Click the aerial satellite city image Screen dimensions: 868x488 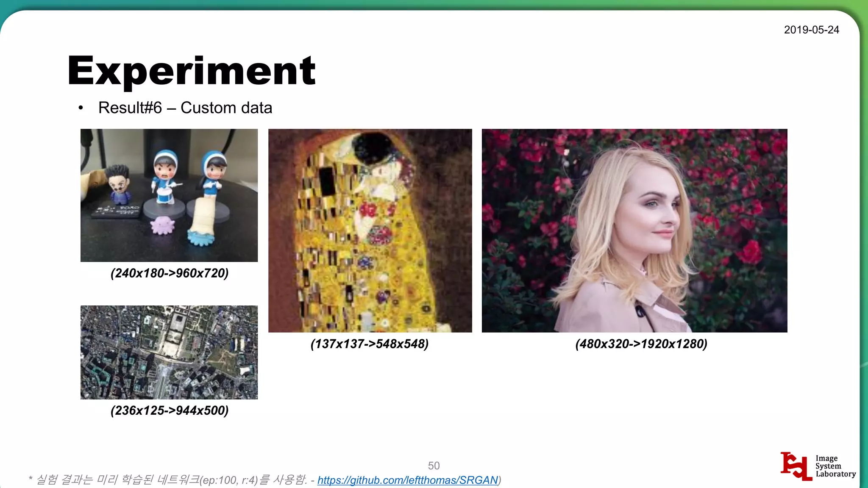[169, 352]
